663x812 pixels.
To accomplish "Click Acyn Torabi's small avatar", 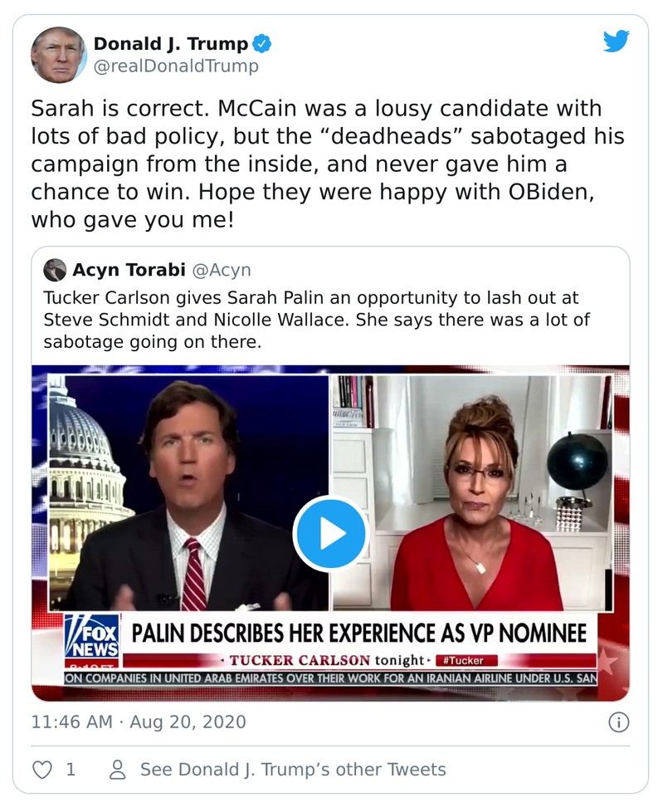I will [55, 270].
